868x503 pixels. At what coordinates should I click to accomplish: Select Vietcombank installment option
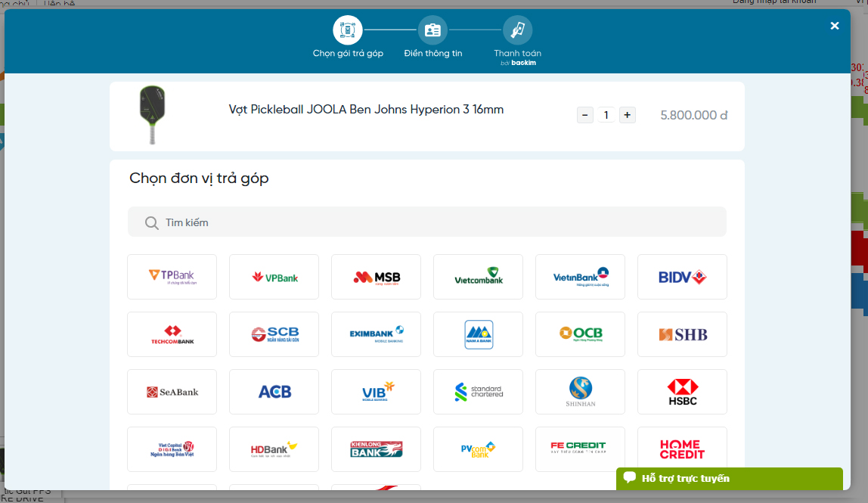[479, 277]
